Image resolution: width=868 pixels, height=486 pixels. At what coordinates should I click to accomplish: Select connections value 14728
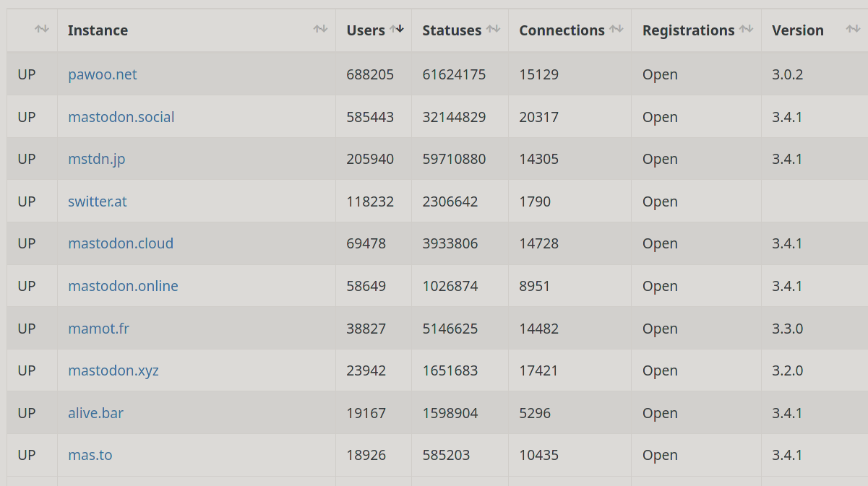[x=538, y=243]
